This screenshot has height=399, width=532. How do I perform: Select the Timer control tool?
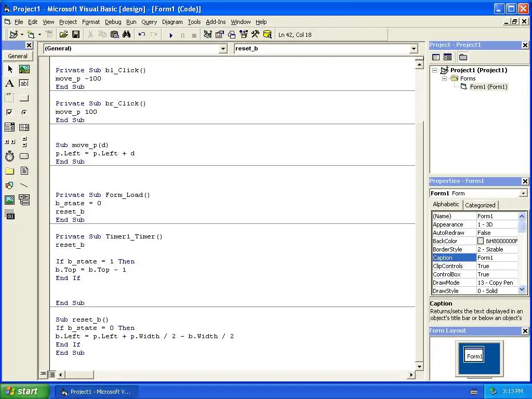click(x=10, y=156)
